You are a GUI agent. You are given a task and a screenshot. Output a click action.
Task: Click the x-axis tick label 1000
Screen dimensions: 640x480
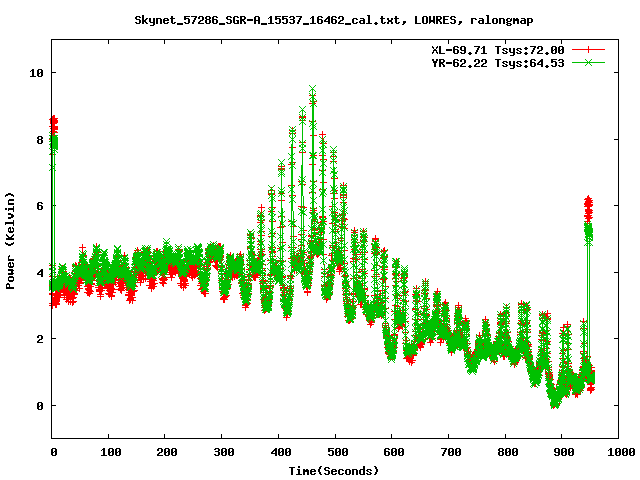[621, 452]
